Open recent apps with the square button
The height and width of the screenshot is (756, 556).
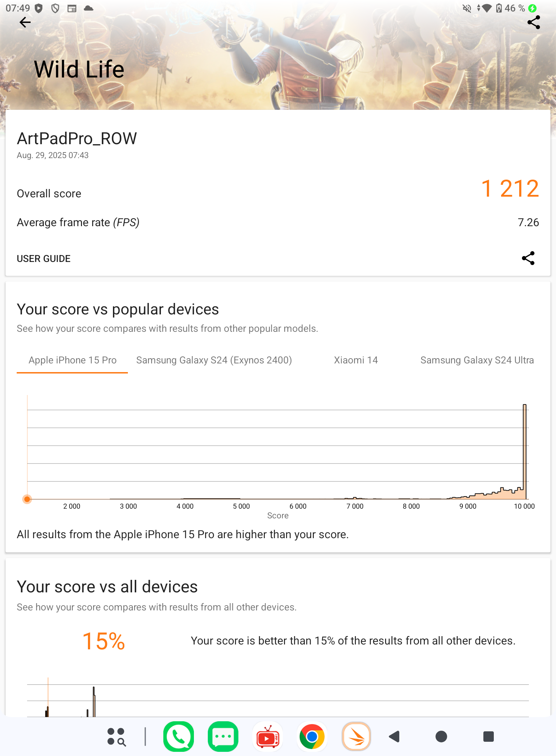point(489,737)
